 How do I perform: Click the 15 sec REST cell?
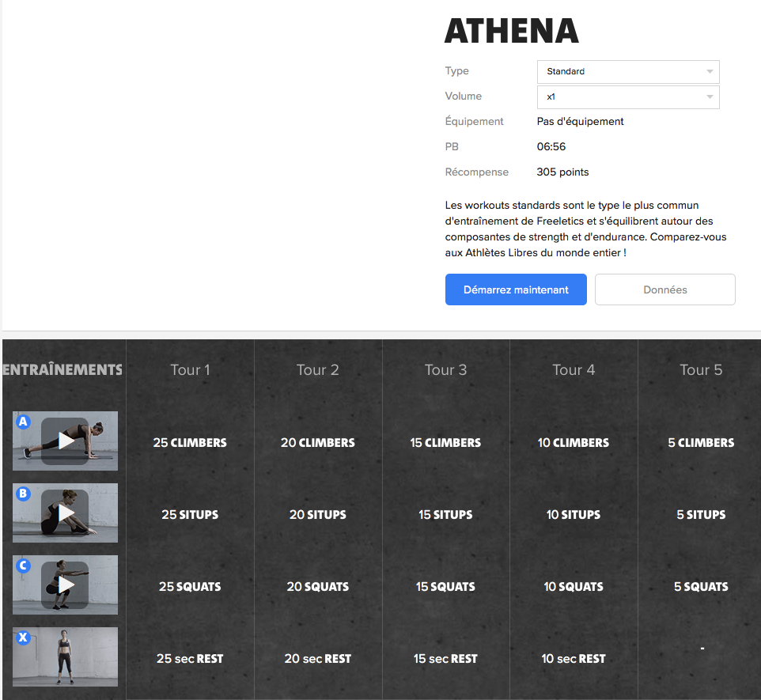(x=445, y=659)
